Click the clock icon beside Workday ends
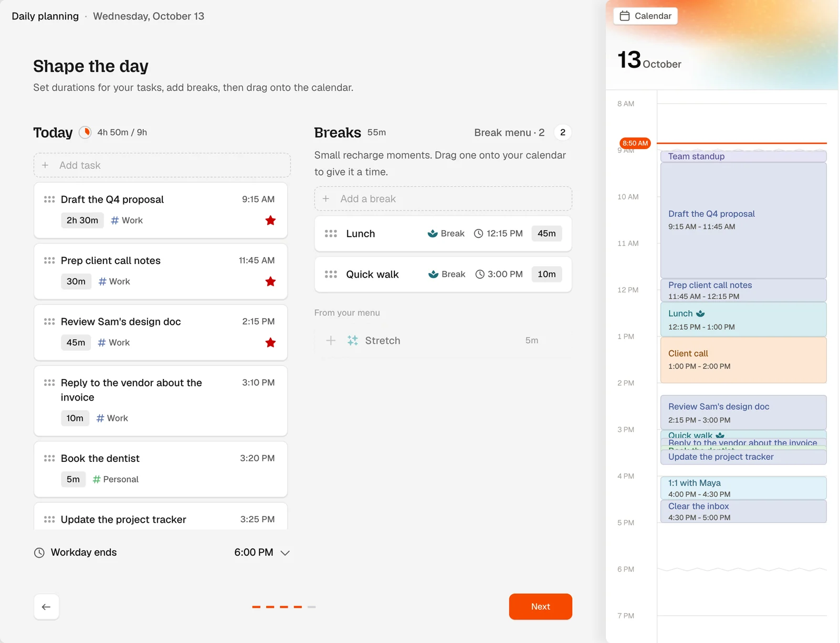Screen dimensions: 840x643 (39, 553)
